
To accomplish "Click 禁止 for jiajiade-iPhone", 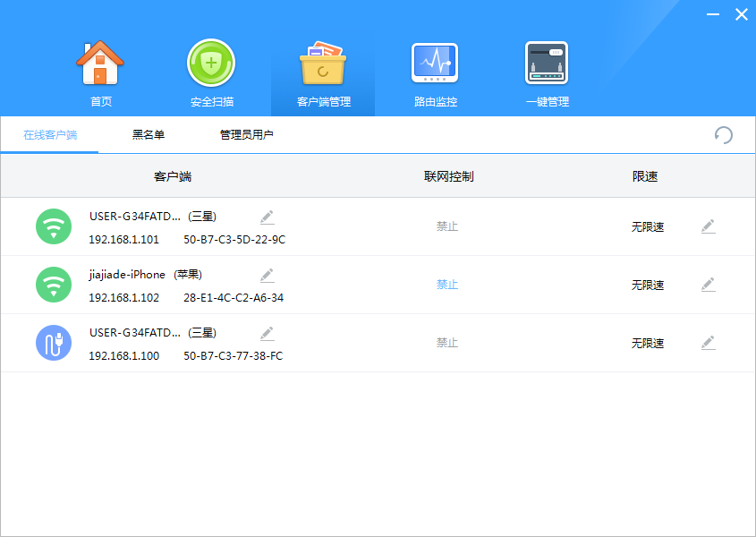I will 447,285.
